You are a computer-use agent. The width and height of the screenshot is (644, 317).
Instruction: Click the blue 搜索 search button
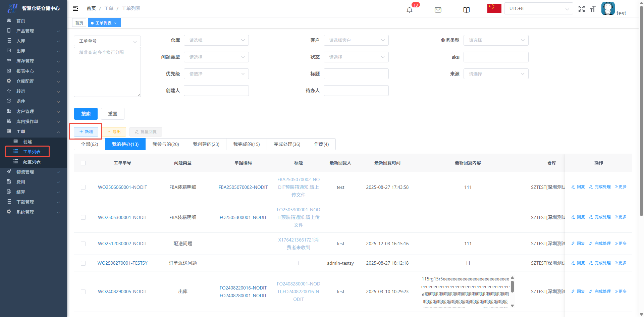(x=86, y=114)
